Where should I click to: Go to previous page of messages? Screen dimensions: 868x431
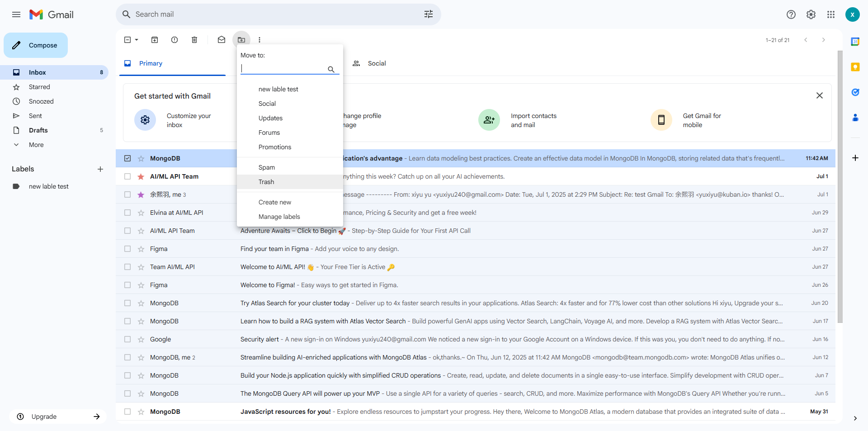806,40
